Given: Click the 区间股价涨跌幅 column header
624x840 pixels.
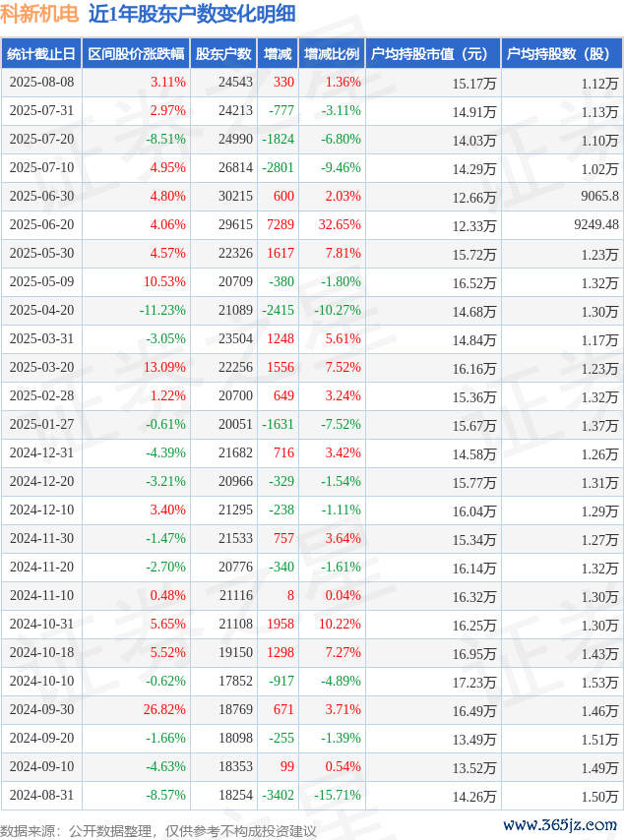Looking at the screenshot, I should [x=136, y=53].
